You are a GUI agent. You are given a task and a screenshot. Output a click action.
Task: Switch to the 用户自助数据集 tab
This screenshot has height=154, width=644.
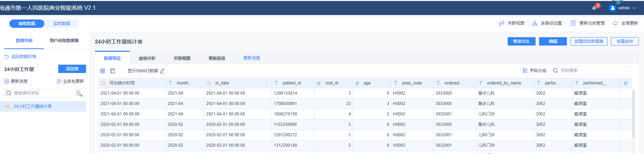coord(64,41)
